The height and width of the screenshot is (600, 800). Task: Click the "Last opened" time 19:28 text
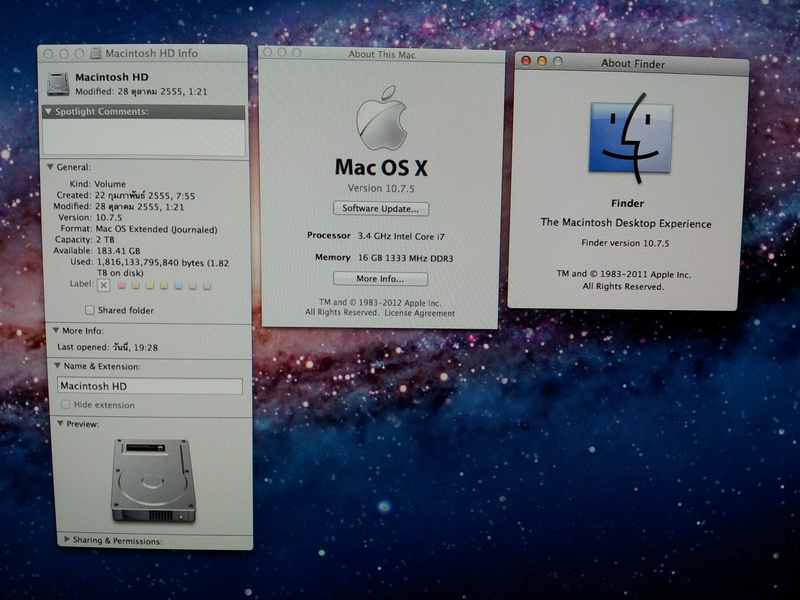pos(146,347)
